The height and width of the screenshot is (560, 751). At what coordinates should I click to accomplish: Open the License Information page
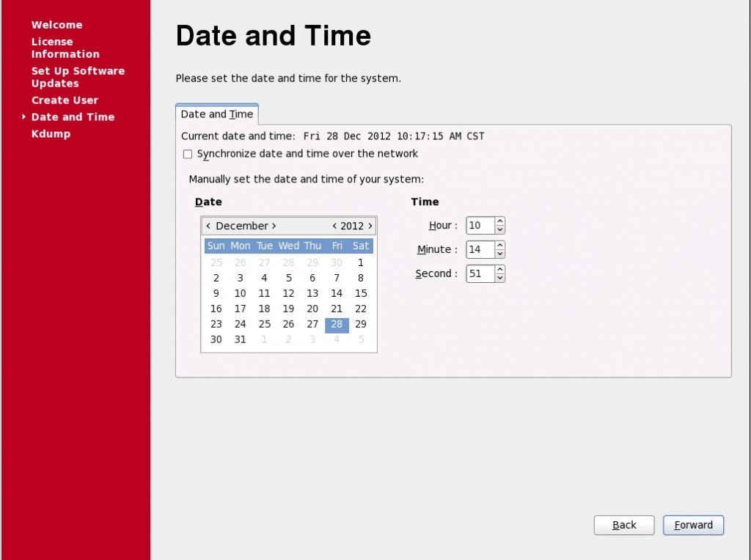[x=65, y=48]
